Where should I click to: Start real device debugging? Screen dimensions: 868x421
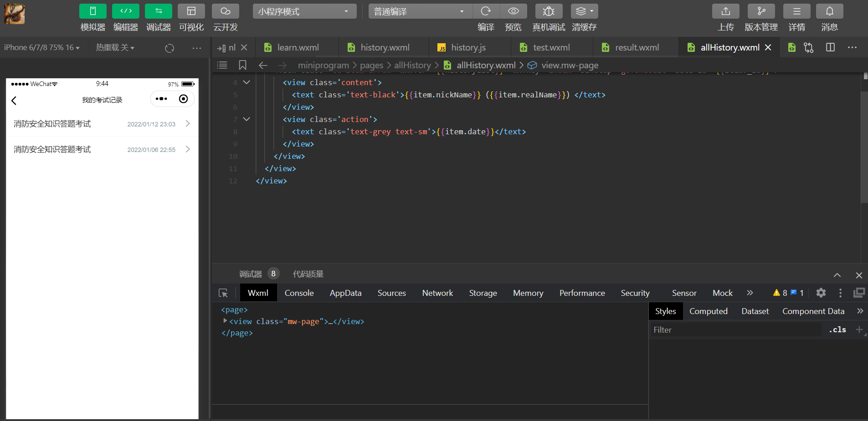point(549,11)
